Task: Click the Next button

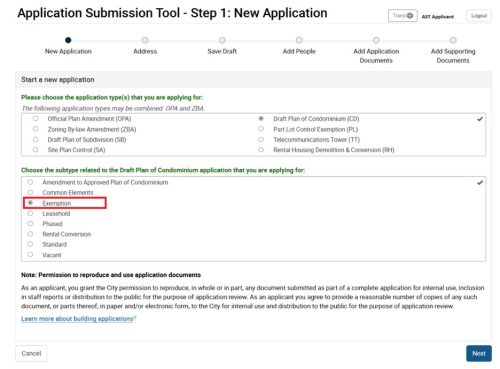Action: tap(479, 353)
